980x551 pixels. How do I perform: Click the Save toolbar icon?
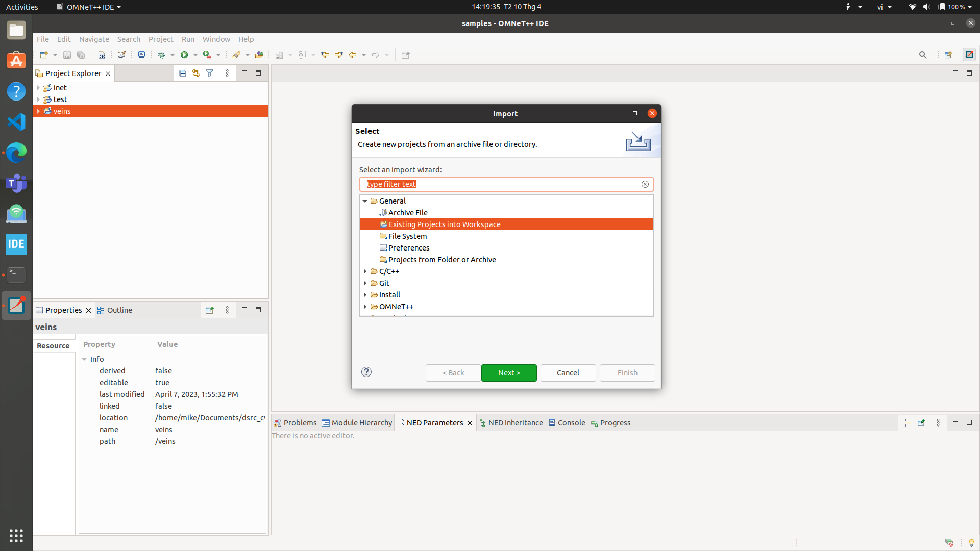pyautogui.click(x=67, y=55)
